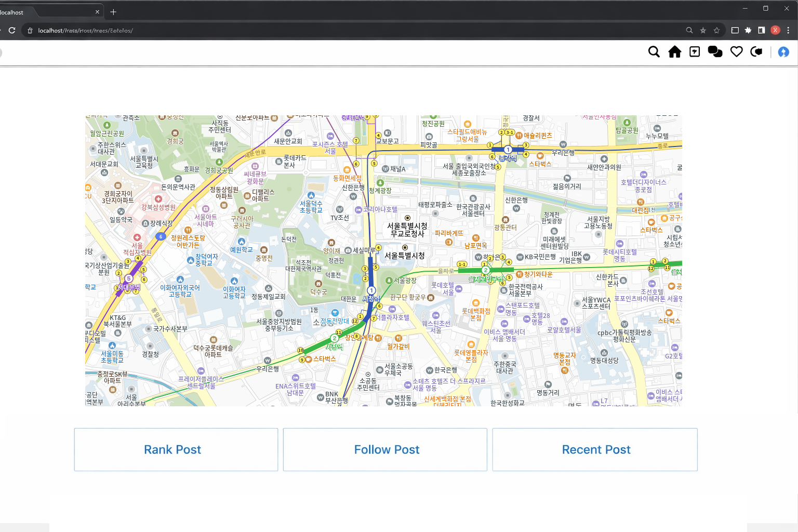The height and width of the screenshot is (532, 798).
Task: Click the 명동거리 map label
Action: 548,393
